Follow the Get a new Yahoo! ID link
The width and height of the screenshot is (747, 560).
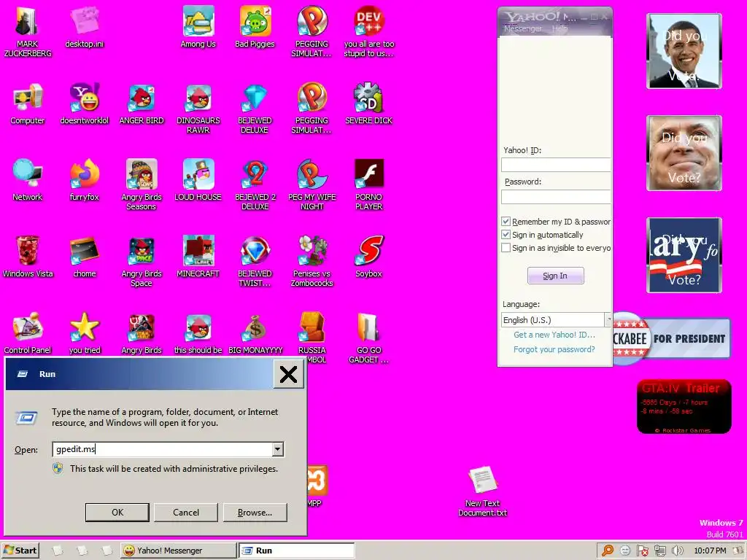[554, 335]
